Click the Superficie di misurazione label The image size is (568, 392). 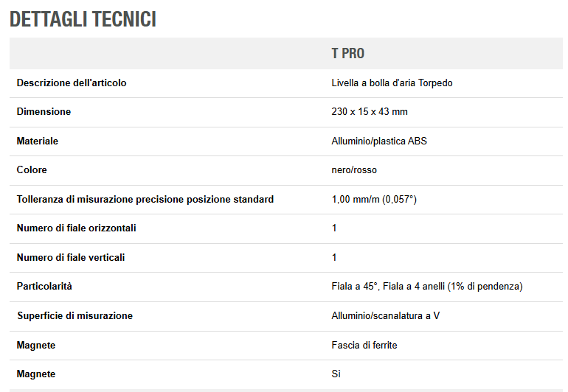pyautogui.click(x=75, y=315)
